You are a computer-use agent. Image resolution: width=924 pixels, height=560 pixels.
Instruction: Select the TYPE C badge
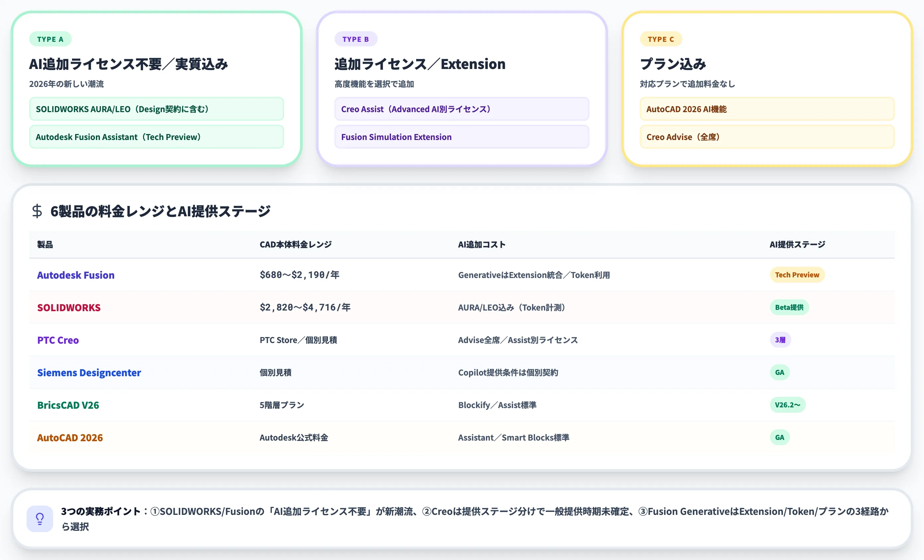click(661, 39)
